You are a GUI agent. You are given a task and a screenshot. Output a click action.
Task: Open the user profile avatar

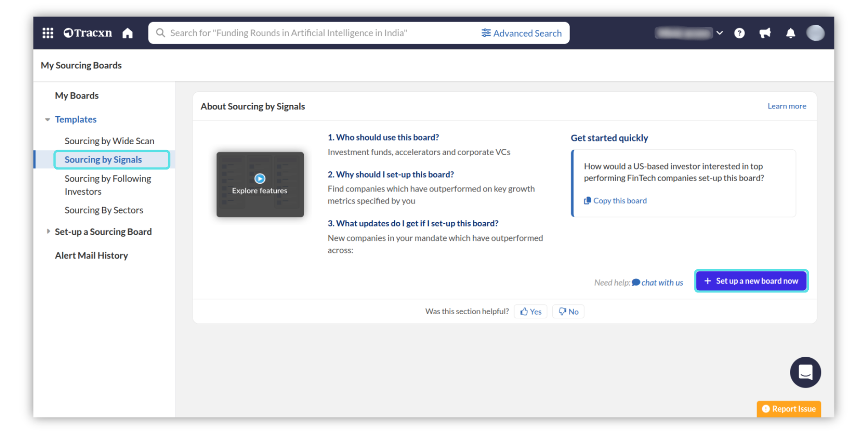click(815, 33)
